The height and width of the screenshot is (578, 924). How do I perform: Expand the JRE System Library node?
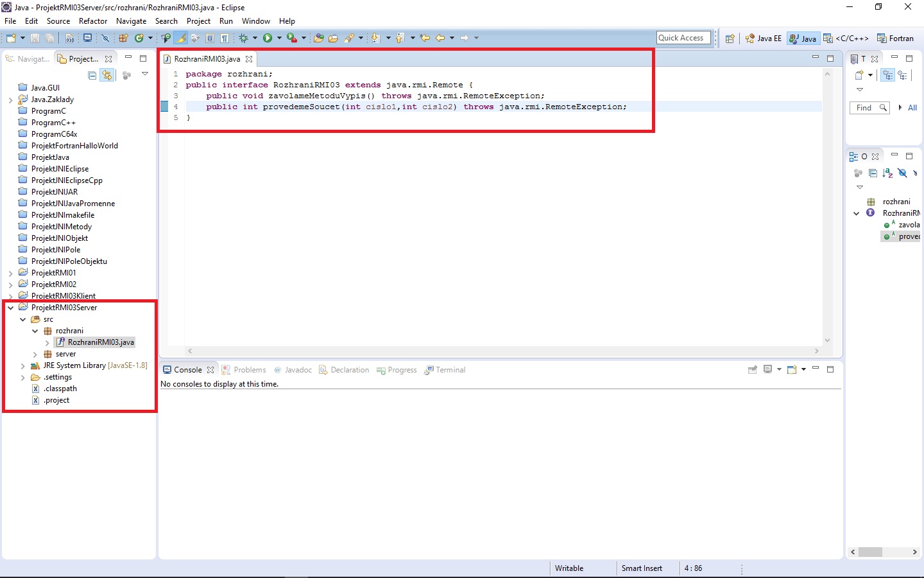23,366
